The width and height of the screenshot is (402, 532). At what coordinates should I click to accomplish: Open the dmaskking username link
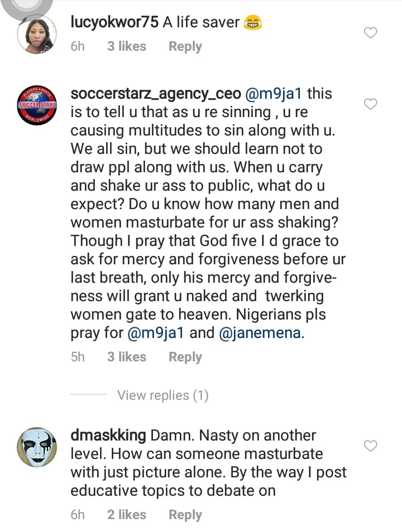click(108, 435)
